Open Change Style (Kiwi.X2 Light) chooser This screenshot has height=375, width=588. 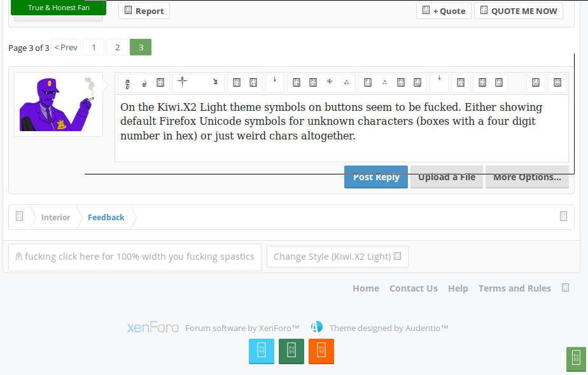pos(337,257)
